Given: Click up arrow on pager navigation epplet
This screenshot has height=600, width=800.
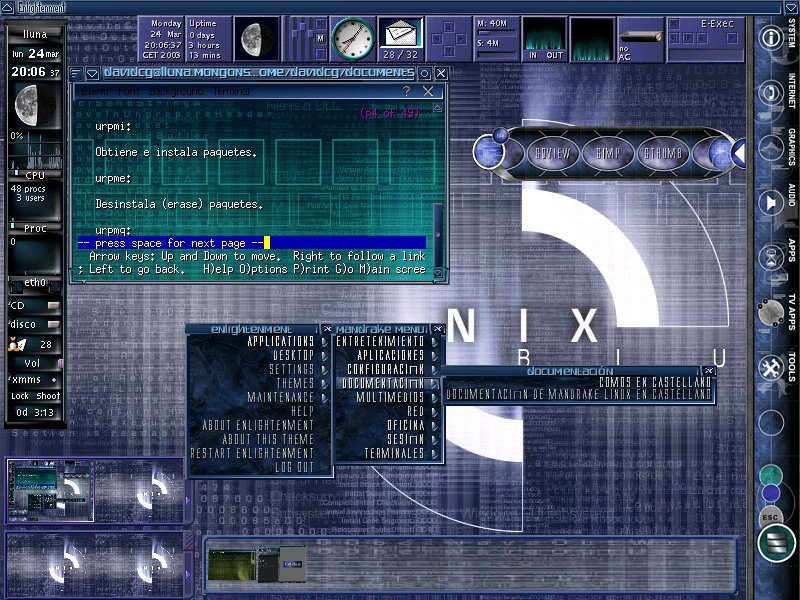Looking at the screenshot, I should pos(448,27).
